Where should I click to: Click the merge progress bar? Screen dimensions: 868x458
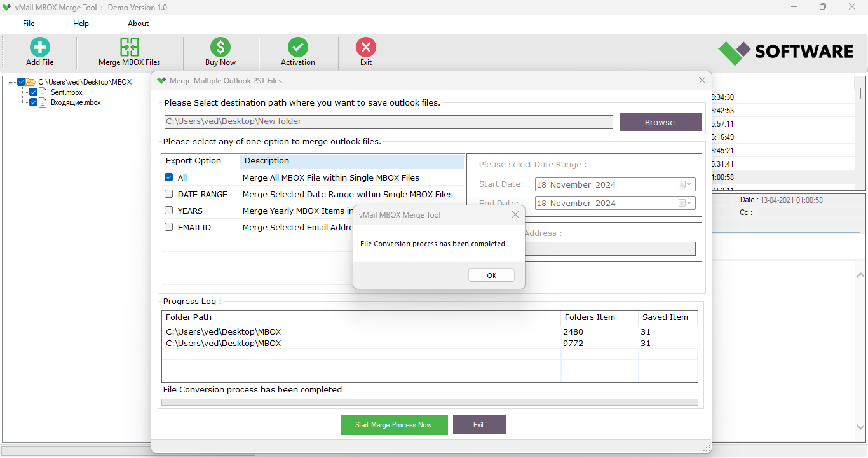[x=430, y=403]
